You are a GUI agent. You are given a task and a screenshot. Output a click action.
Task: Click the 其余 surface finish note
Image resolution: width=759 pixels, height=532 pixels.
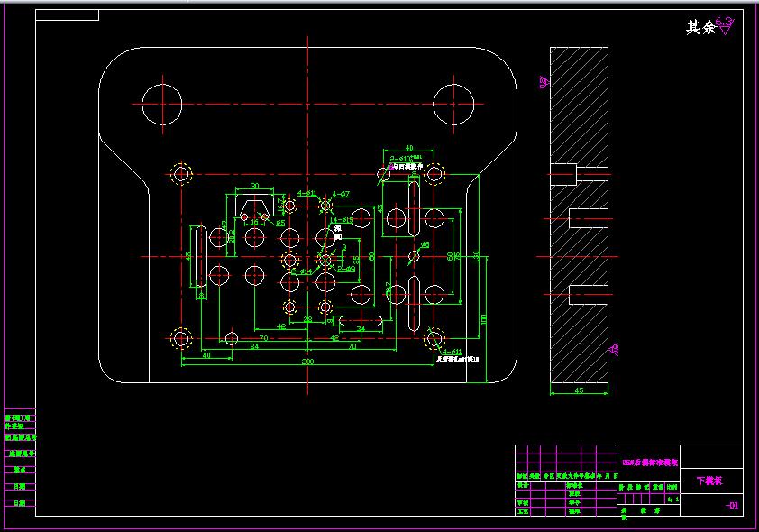[x=700, y=27]
